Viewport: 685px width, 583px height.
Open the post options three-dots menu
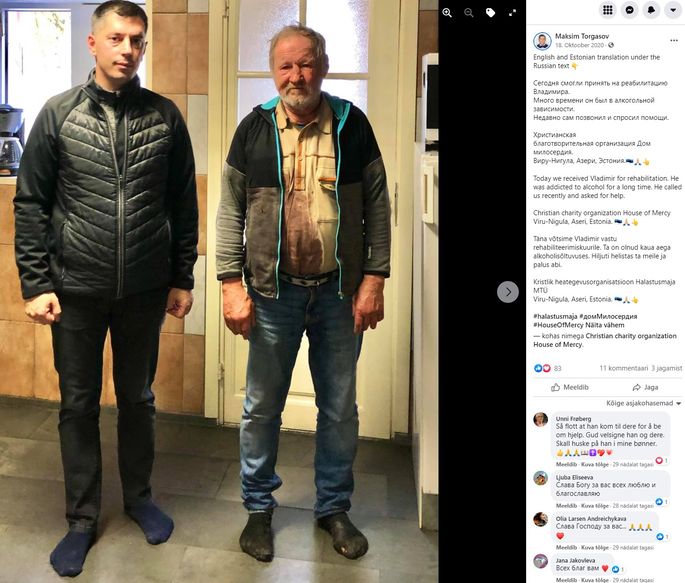[674, 41]
